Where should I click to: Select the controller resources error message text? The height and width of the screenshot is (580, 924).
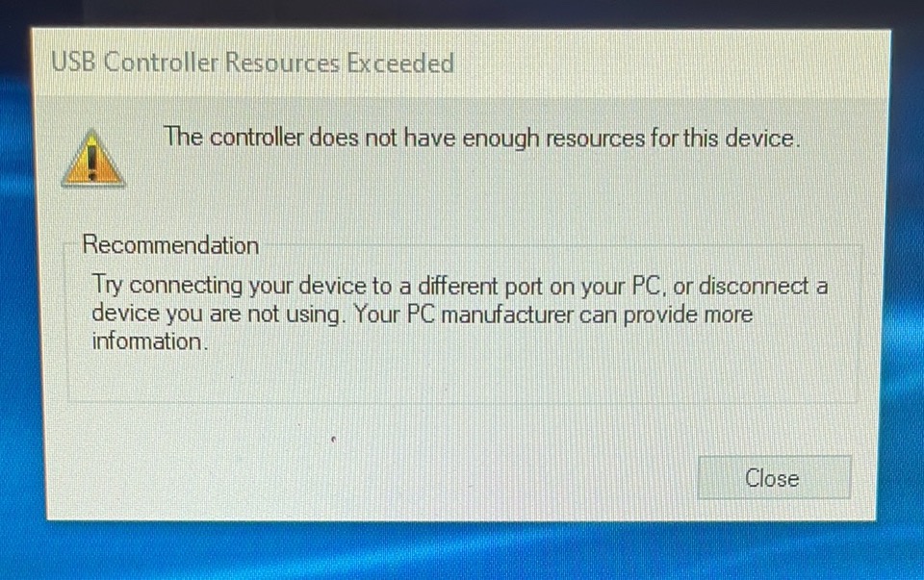tap(481, 138)
